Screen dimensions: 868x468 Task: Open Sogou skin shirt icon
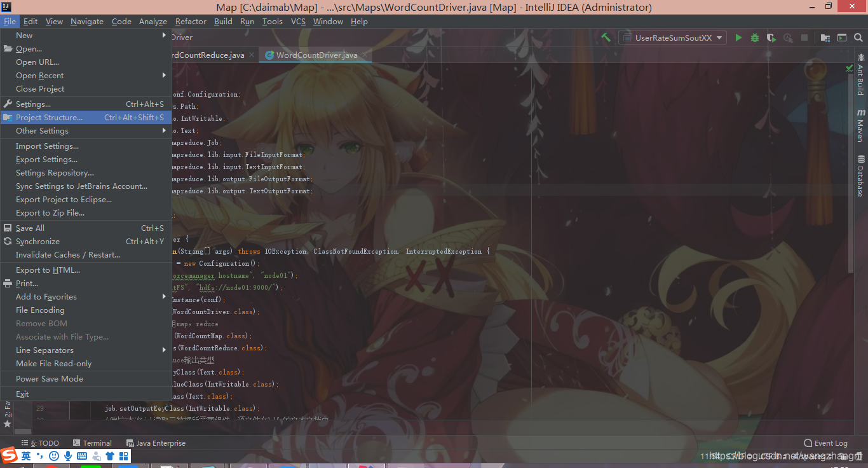click(x=110, y=456)
